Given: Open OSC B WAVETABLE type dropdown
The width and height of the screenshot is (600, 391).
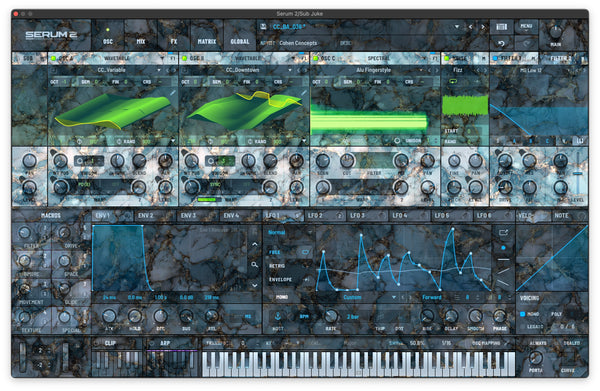Looking at the screenshot, I should tap(293, 58).
